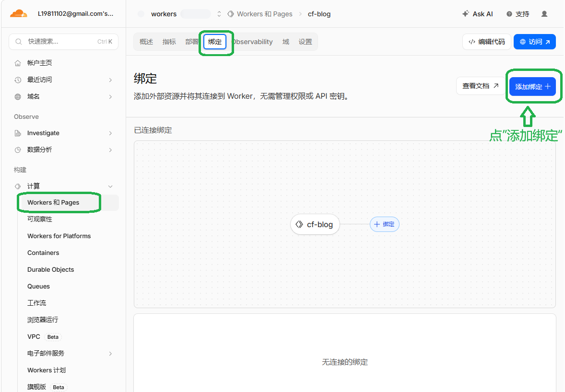
Task: Click the 绑定 chip next to cf-blog node
Action: pos(385,224)
